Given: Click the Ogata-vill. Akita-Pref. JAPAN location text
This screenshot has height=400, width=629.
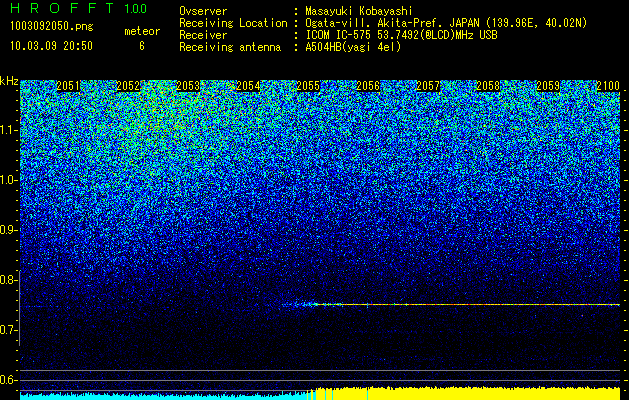Looking at the screenshot, I should [446, 23].
